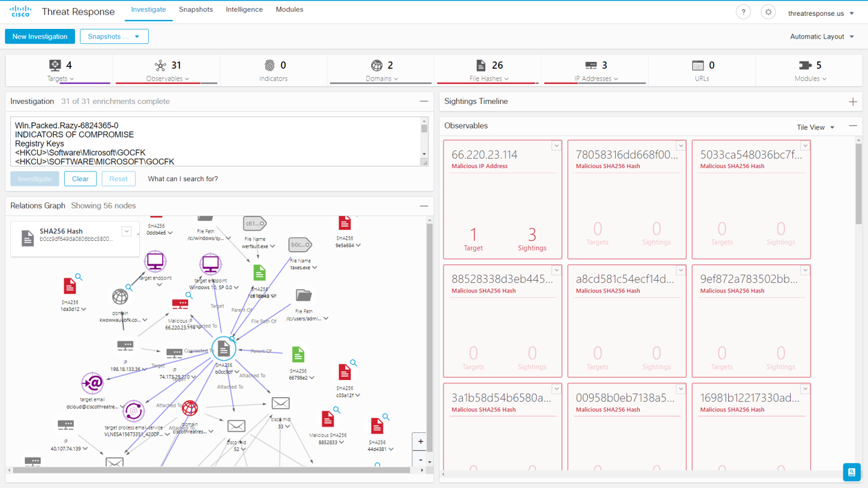The height and width of the screenshot is (488, 868).
Task: Expand the Sightings Timeline panel
Action: click(x=853, y=100)
